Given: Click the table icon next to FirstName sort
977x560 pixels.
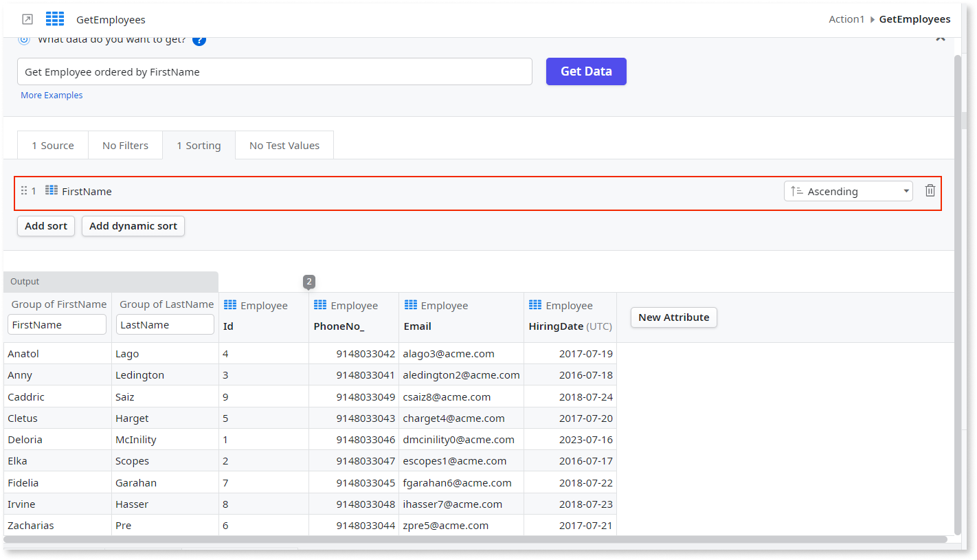Looking at the screenshot, I should 51,190.
